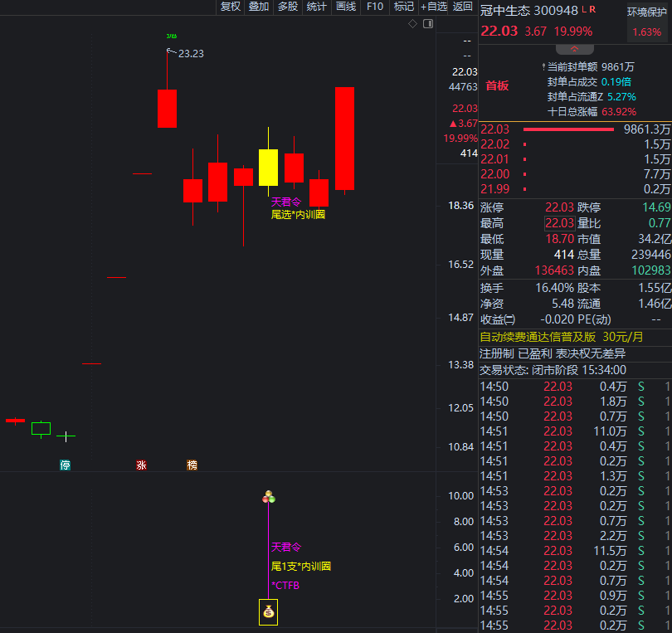Toggle the side panel layout icon
The image size is (672, 633).
(x=427, y=24)
